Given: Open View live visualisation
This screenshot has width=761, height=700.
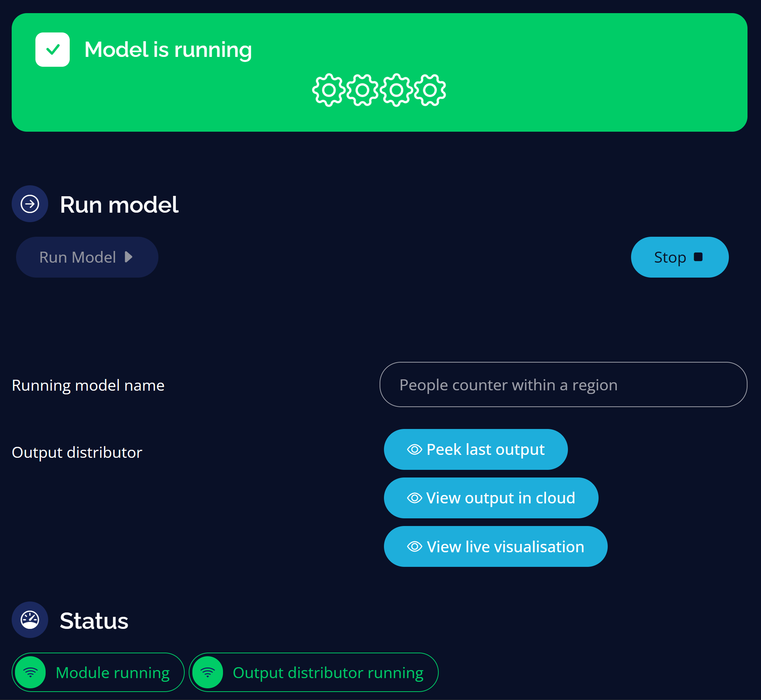Looking at the screenshot, I should pos(496,546).
